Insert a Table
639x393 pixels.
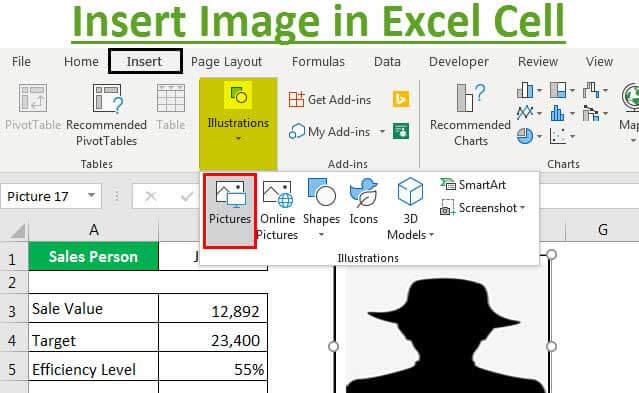tap(171, 107)
